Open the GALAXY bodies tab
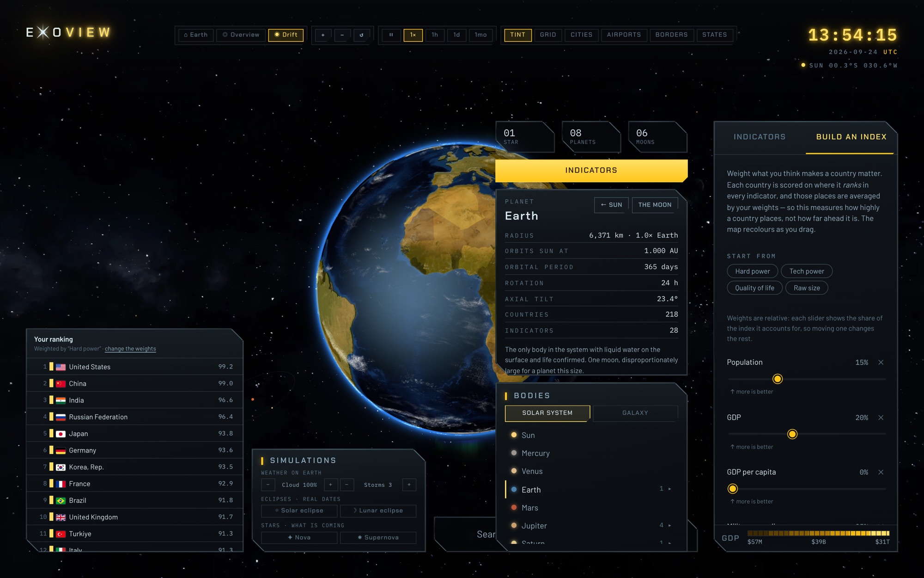This screenshot has width=924, height=578. click(635, 413)
